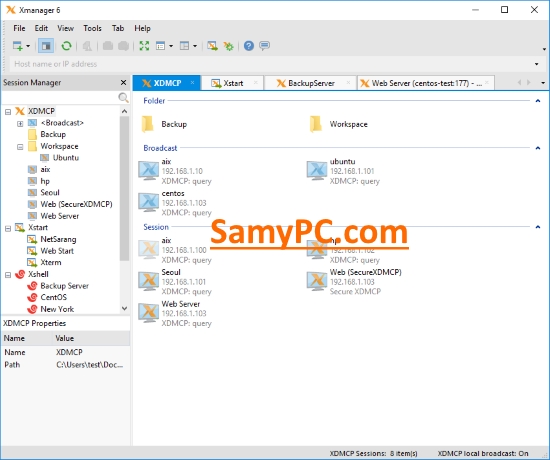Click the blue Help question mark icon
The height and width of the screenshot is (460, 550).
point(249,46)
